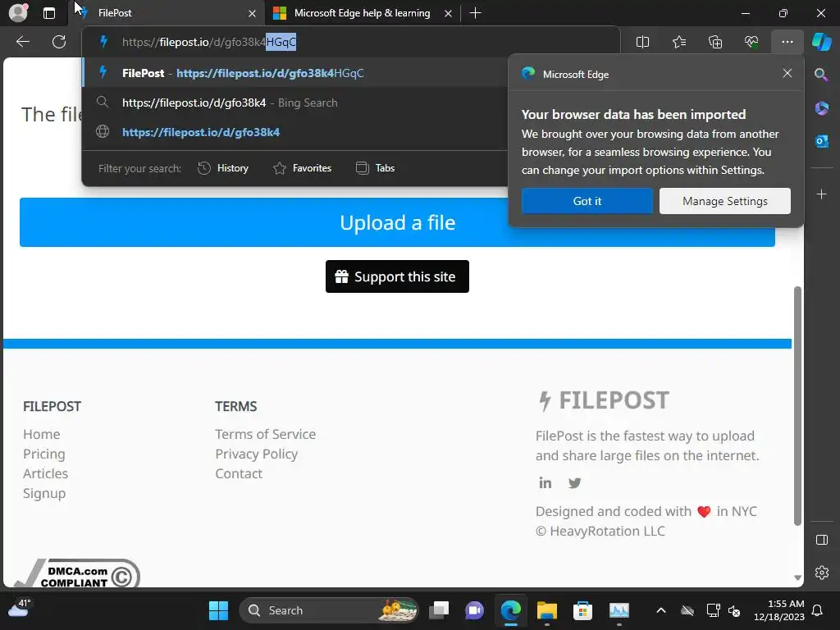Toggle split screen view icon
840x630 pixels.
coord(642,42)
